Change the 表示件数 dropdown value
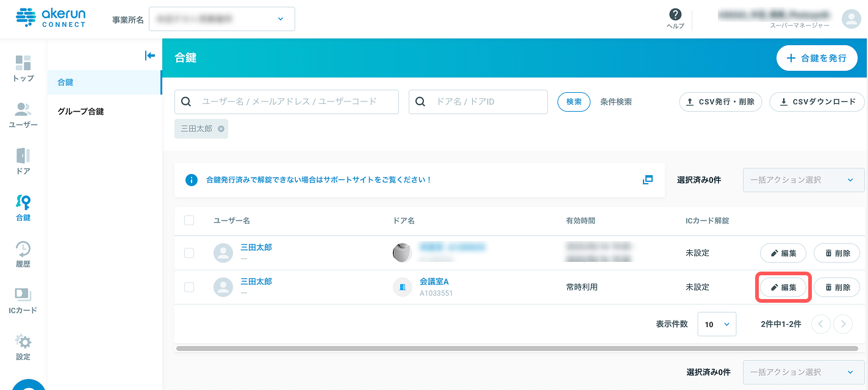The image size is (868, 390). pos(717,324)
